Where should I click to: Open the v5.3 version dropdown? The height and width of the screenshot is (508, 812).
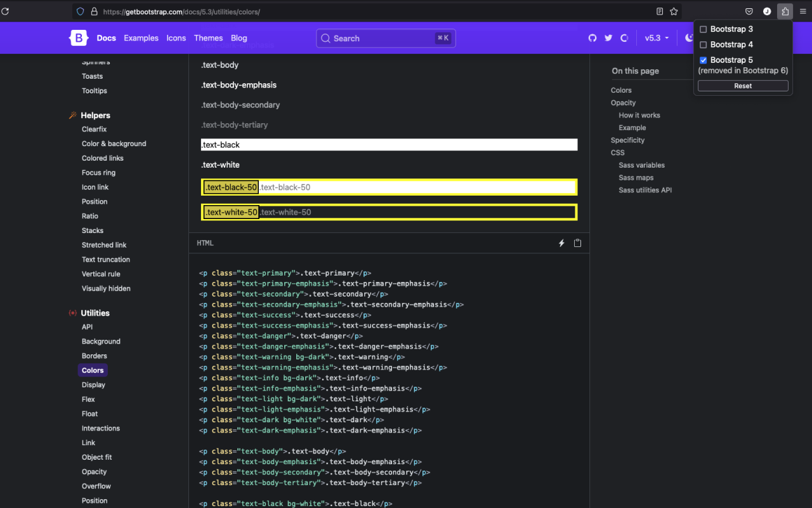point(657,38)
